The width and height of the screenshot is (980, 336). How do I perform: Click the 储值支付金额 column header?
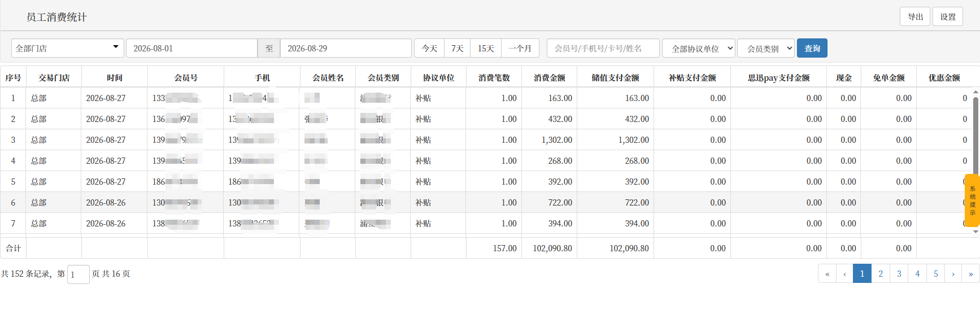[616, 77]
